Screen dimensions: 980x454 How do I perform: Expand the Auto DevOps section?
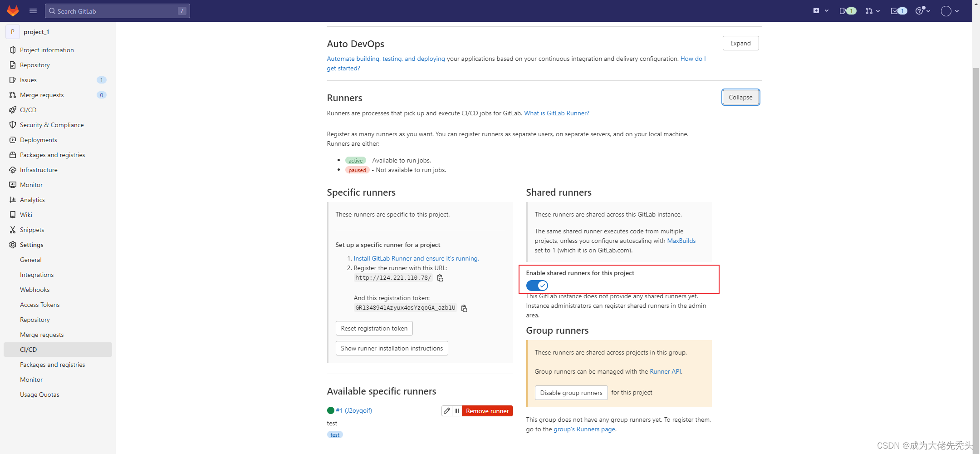(740, 43)
